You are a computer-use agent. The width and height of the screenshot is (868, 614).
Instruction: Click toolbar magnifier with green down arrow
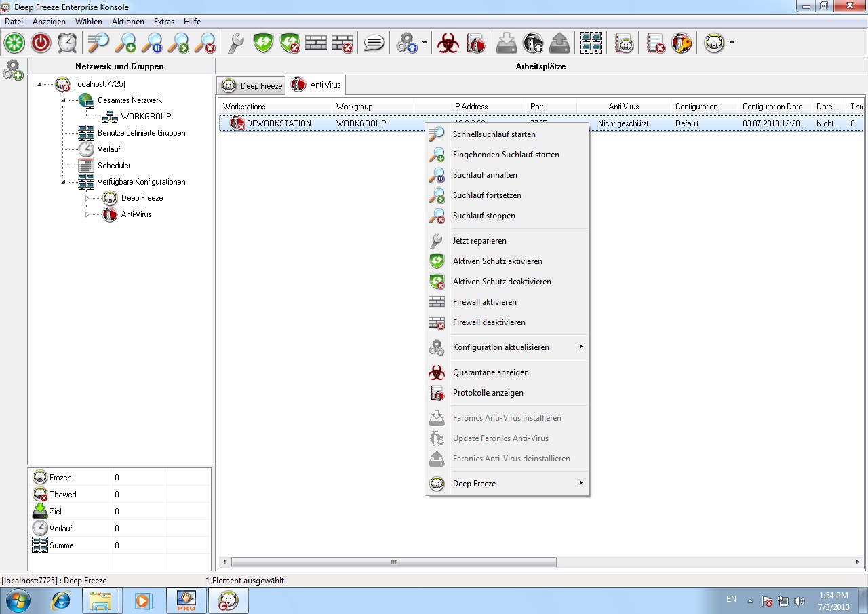125,43
